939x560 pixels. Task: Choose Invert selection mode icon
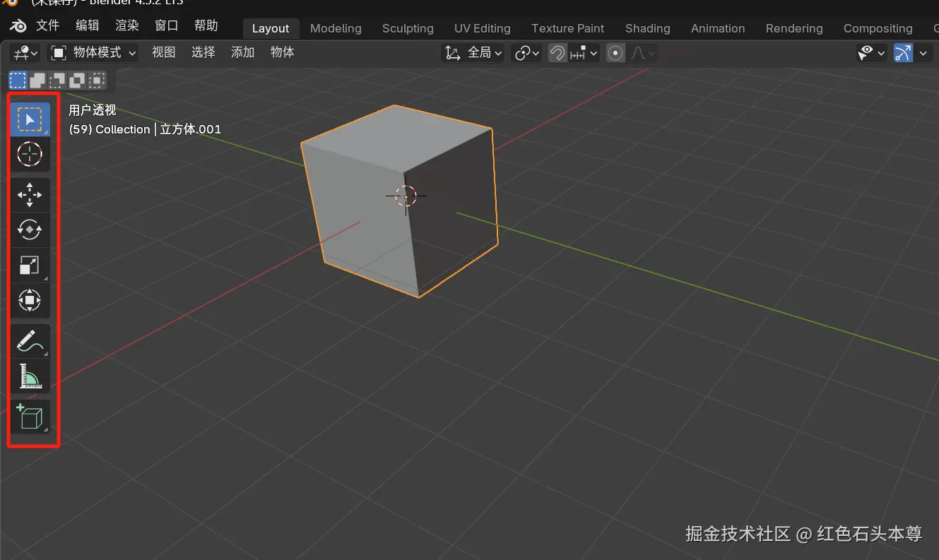point(77,80)
